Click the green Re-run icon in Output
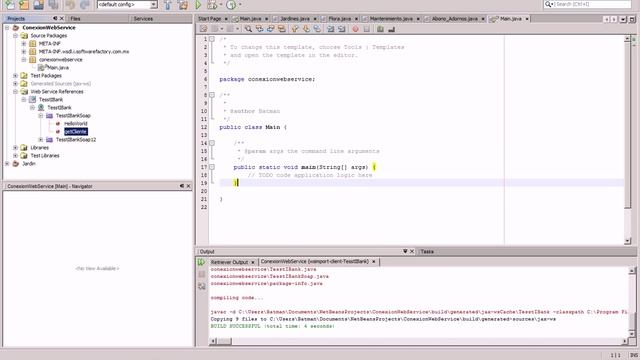Screen dimensions: 640x360 (x=202, y=262)
